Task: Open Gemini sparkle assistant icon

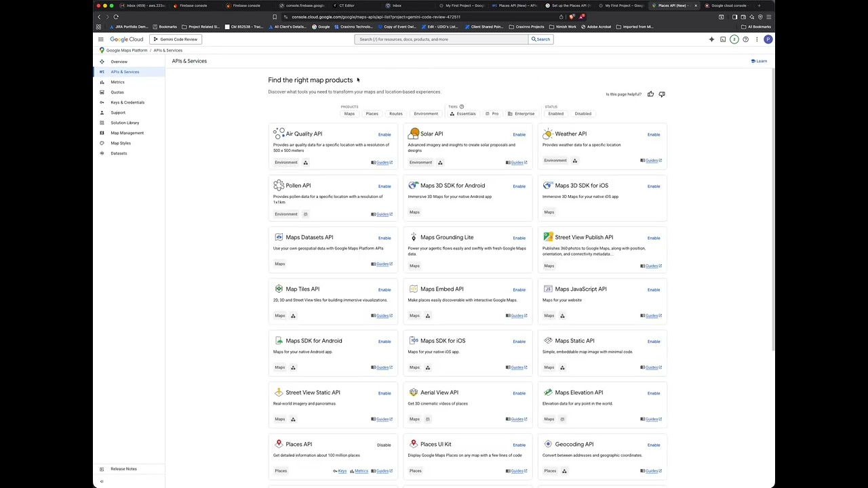Action: click(x=711, y=39)
